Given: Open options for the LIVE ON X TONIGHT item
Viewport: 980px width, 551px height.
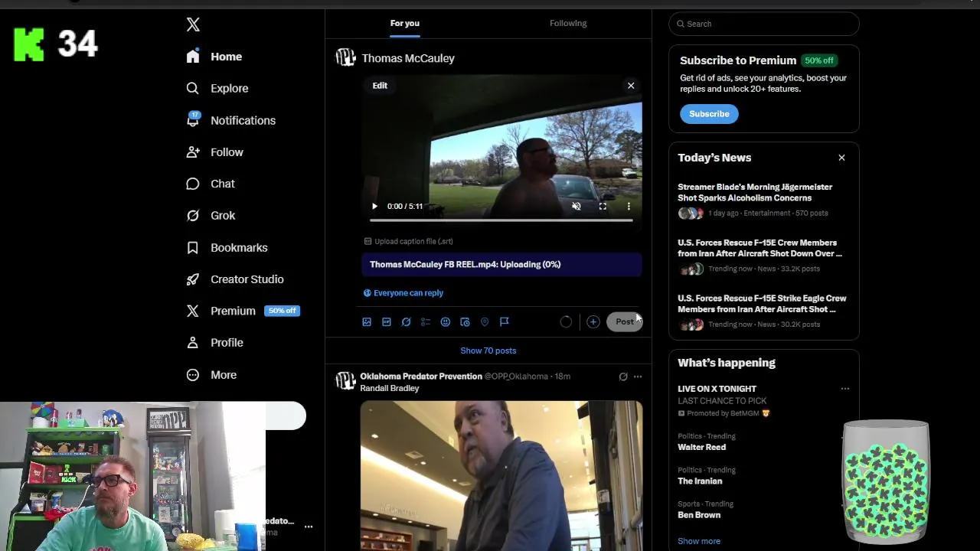Looking at the screenshot, I should click(x=845, y=389).
